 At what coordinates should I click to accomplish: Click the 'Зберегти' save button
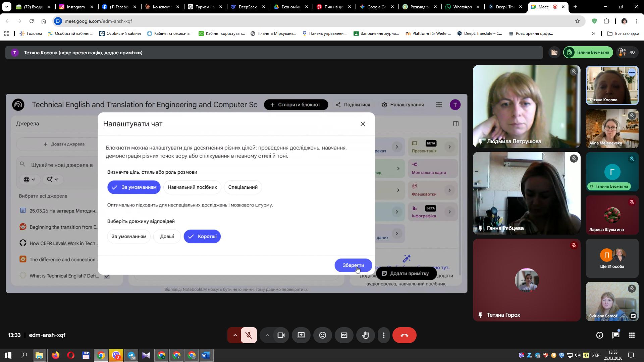(x=353, y=265)
